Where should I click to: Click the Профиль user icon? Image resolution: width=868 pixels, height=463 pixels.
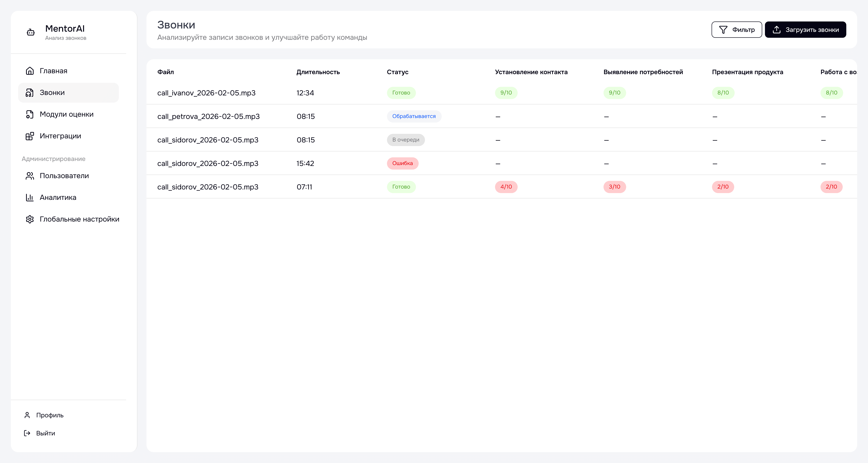(27, 415)
